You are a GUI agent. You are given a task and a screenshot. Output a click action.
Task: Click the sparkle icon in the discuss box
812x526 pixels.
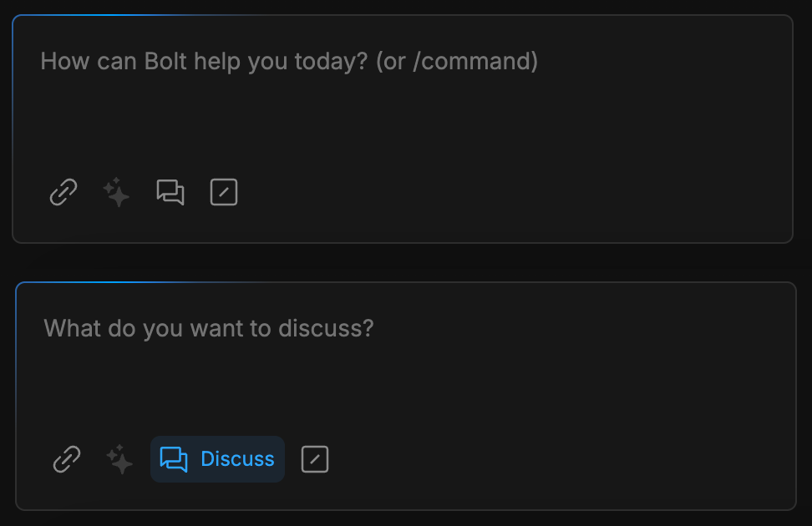120,459
